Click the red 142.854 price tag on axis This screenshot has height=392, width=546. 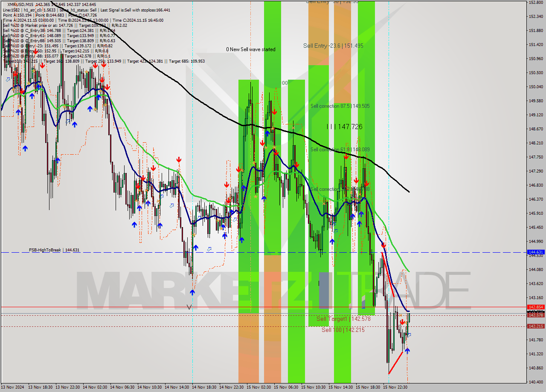click(x=536, y=307)
